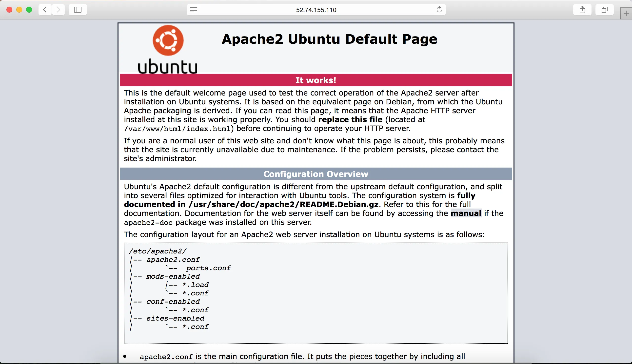The height and width of the screenshot is (364, 632).
Task: Click the It works! banner text
Action: 315,80
